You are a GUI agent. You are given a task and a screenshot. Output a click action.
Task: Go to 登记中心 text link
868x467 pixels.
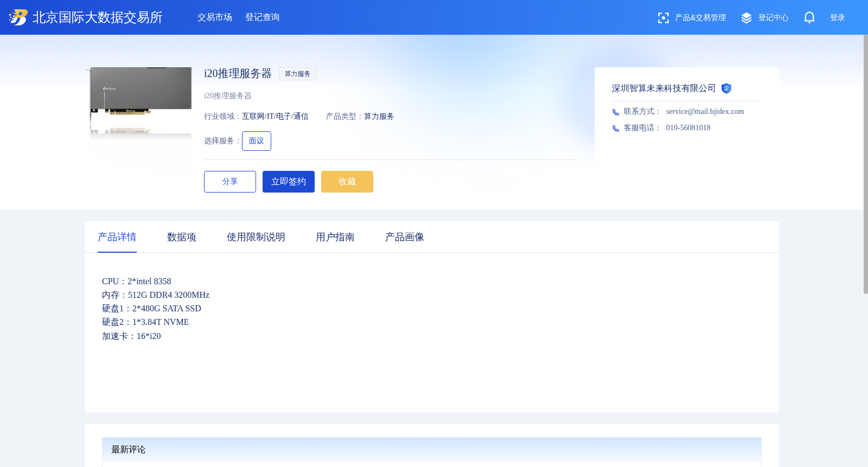774,18
